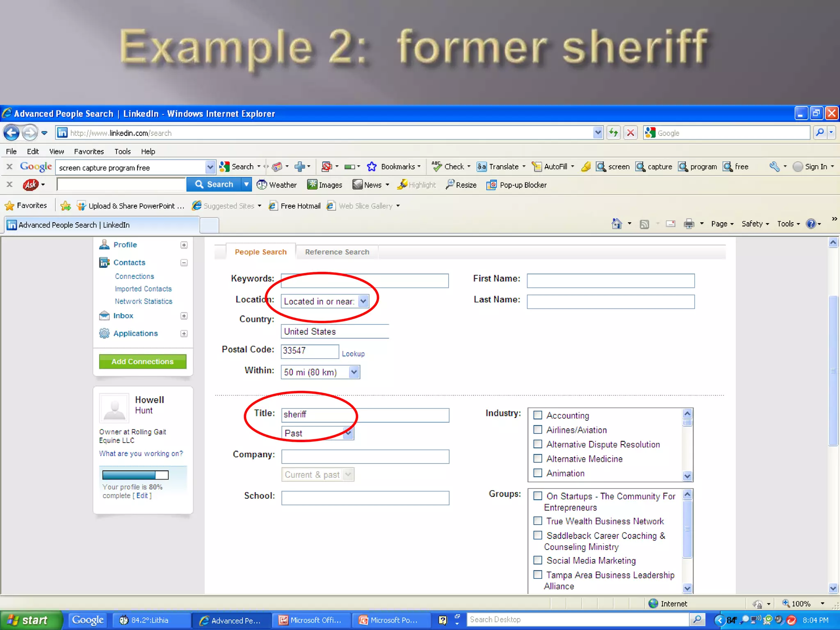This screenshot has height=630, width=840.
Task: Click into the Keywords input field
Action: coord(365,281)
